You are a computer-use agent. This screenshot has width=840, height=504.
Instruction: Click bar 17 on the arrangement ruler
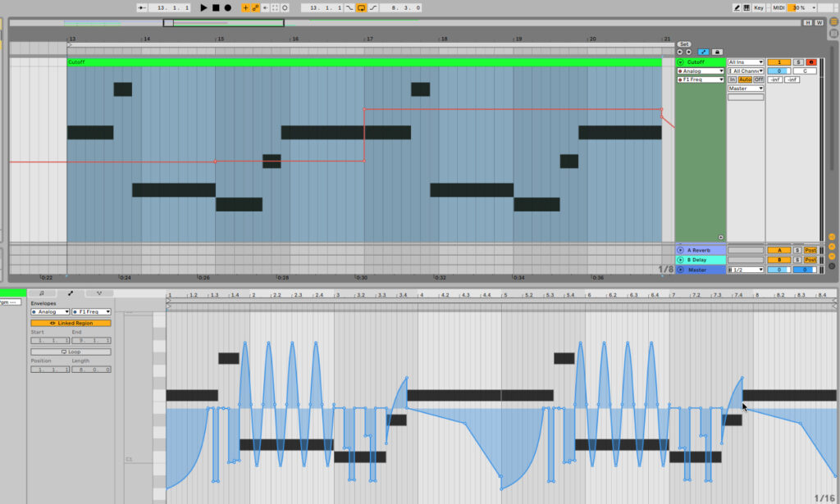pos(368,39)
